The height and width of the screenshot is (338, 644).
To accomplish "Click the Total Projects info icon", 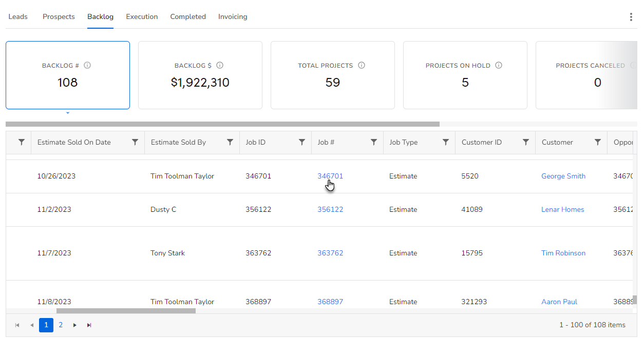I will [362, 65].
